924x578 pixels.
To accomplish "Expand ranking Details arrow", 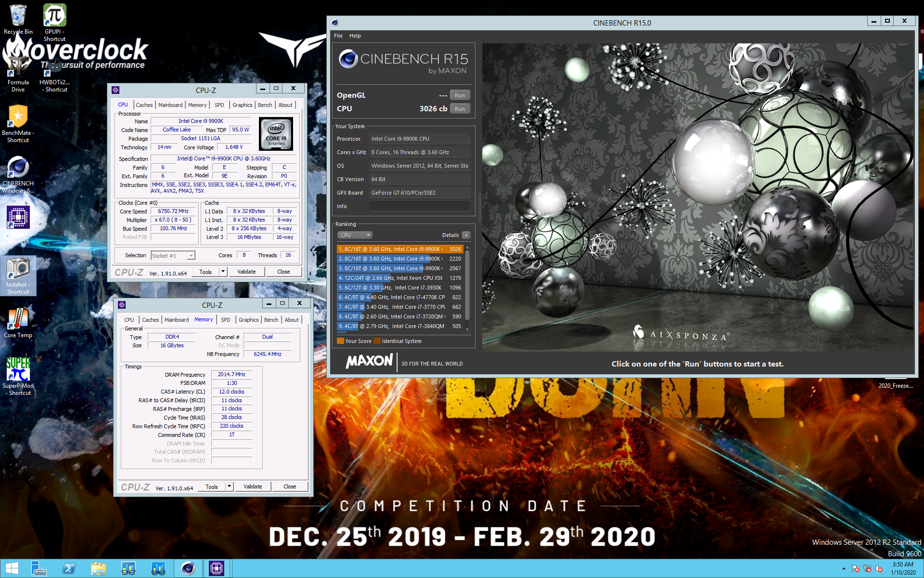I will 466,235.
